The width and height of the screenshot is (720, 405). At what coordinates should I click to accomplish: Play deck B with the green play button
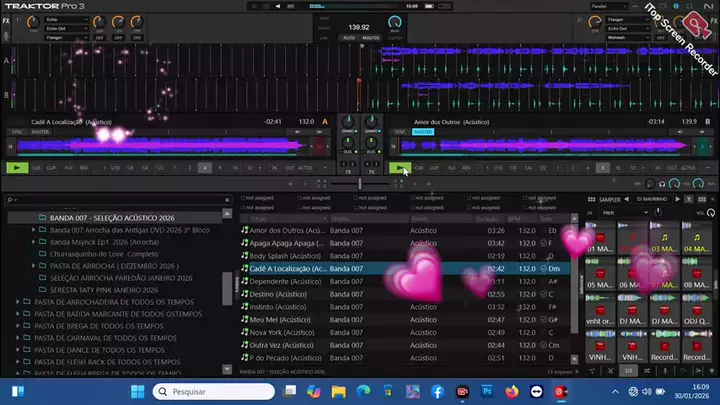[x=399, y=168]
